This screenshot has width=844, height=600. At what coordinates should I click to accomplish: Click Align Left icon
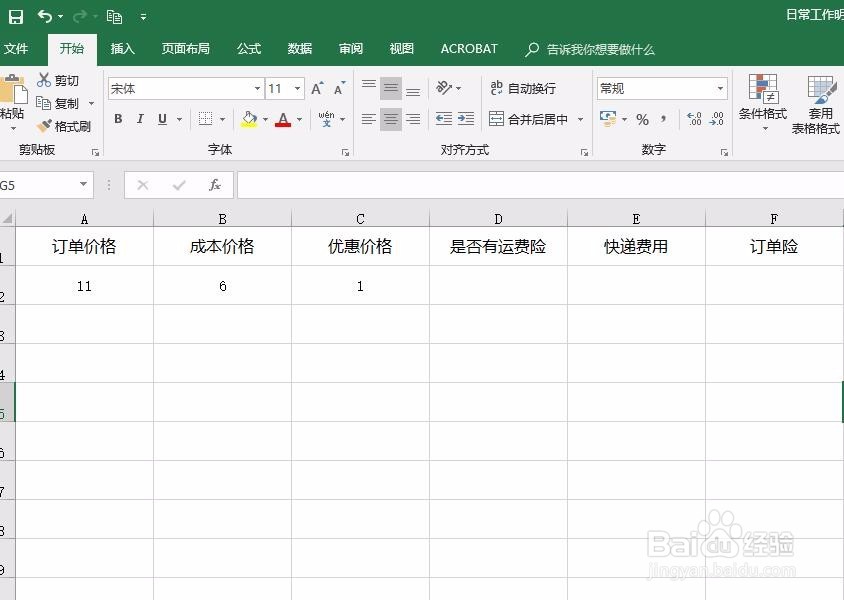369,119
